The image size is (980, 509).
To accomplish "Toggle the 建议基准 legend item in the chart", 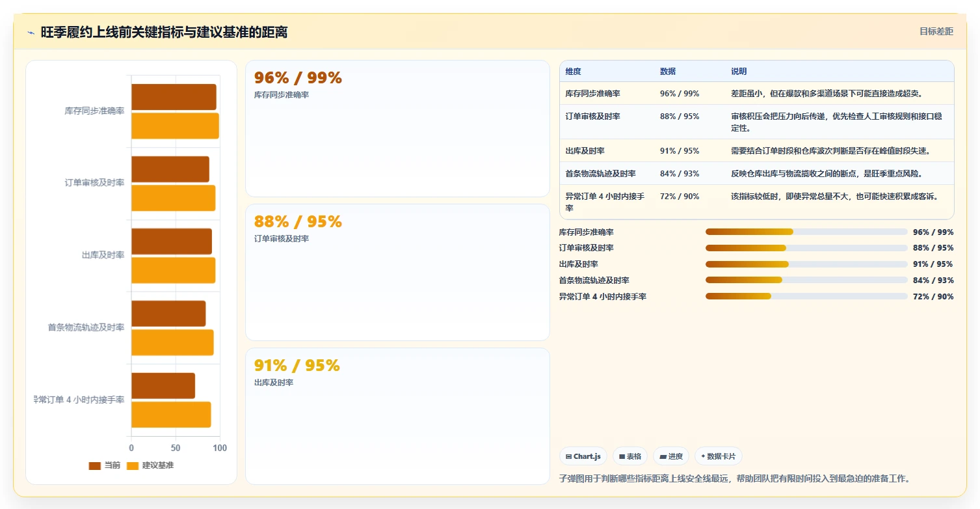I will tap(150, 465).
